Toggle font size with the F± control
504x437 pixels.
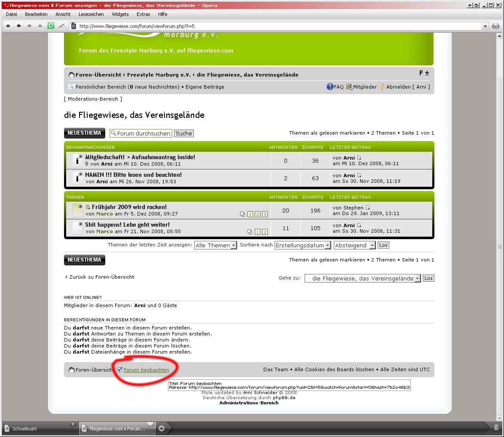click(x=424, y=73)
